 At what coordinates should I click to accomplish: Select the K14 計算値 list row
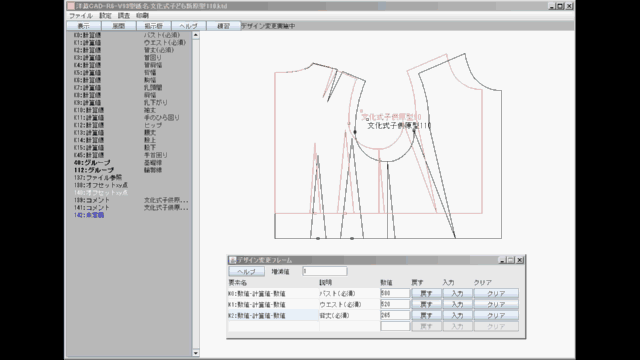[x=129, y=140]
